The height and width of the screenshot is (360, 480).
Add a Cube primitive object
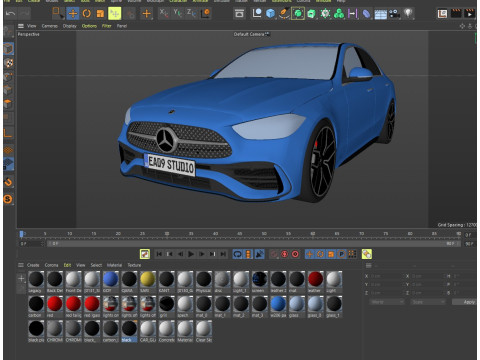[x=270, y=13]
